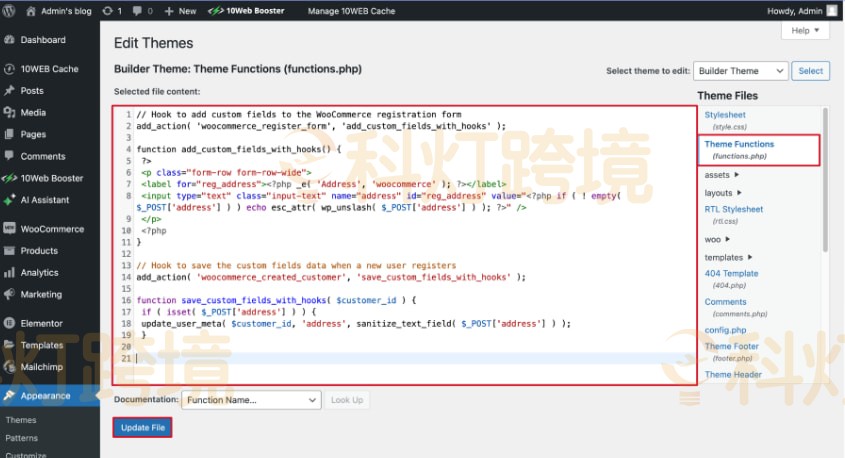Click the updates refresh icon in admin bar
This screenshot has height=458, width=845.
pyautogui.click(x=106, y=11)
